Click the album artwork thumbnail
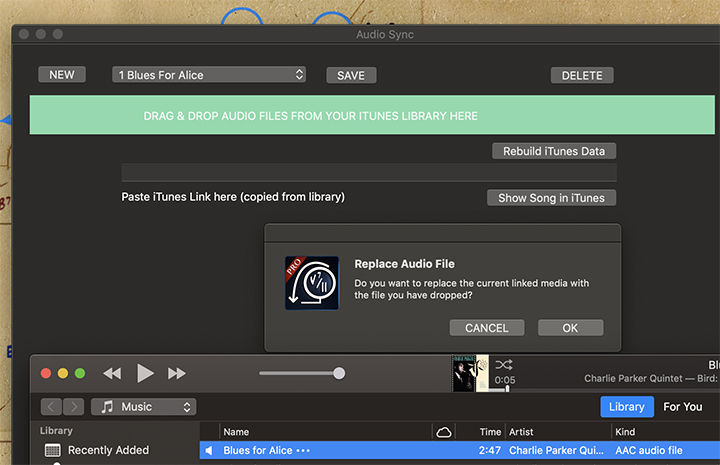Viewport: 720px width, 465px height. pos(469,373)
